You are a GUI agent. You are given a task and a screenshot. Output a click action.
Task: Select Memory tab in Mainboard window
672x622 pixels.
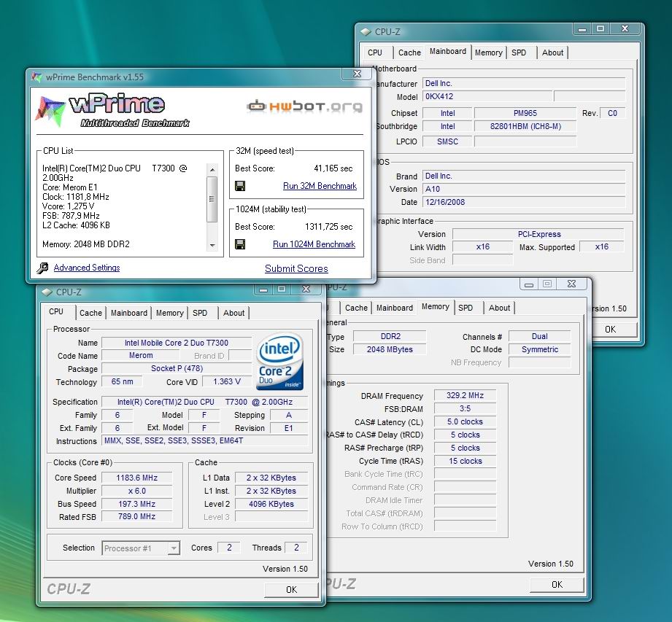[x=489, y=53]
